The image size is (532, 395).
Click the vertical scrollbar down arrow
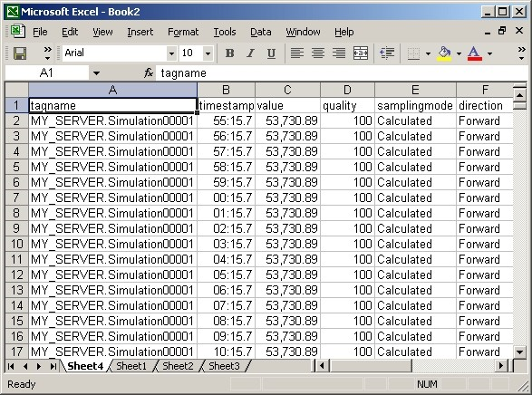point(519,352)
